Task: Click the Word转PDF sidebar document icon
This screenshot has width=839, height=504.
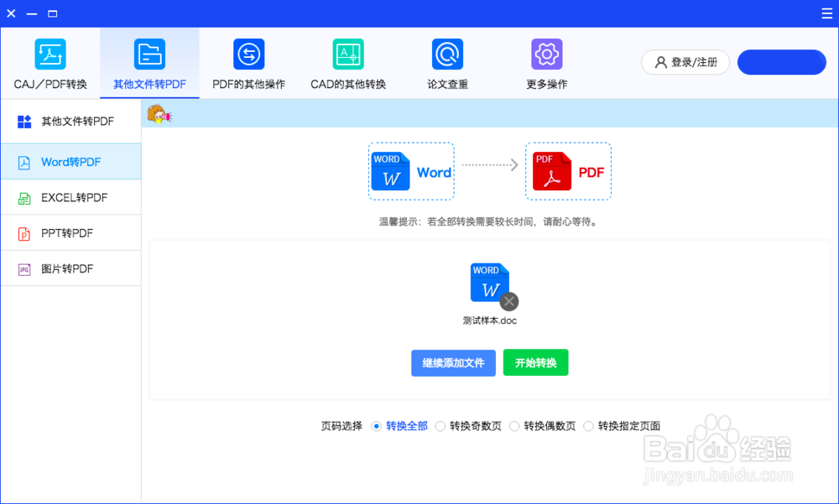Action: 24,163
